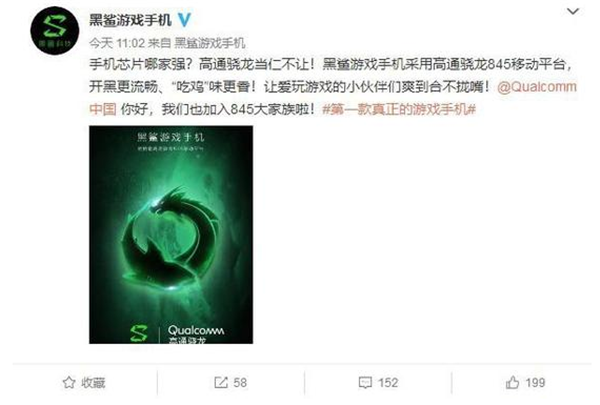The image size is (600, 405).
Task: Enlarge the green dragon poster image
Action: tap(171, 235)
